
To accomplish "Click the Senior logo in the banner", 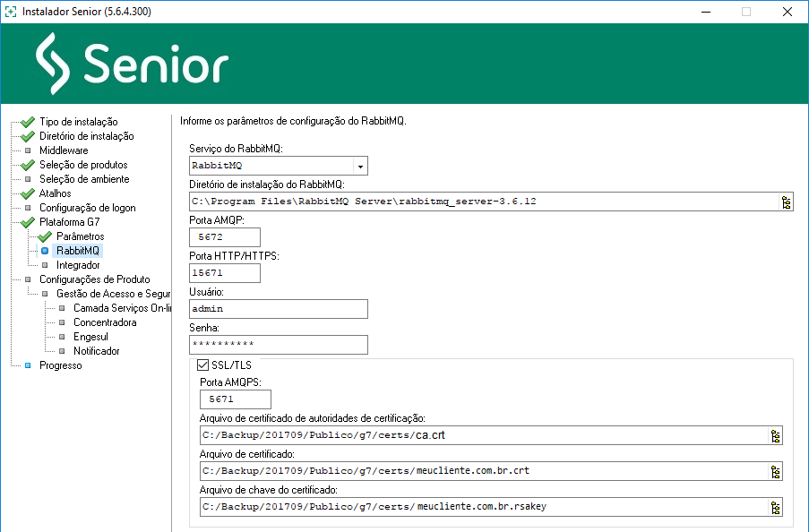I will 133,64.
